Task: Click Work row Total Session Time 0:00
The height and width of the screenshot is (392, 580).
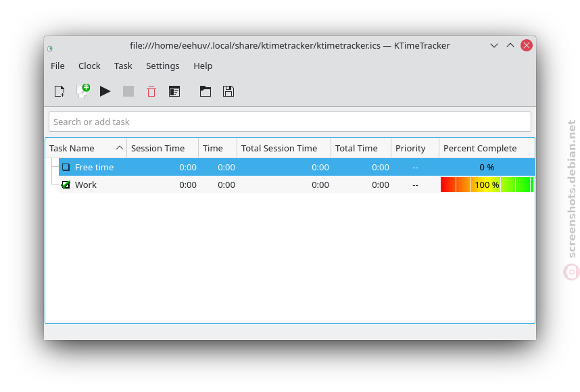Action: 320,185
